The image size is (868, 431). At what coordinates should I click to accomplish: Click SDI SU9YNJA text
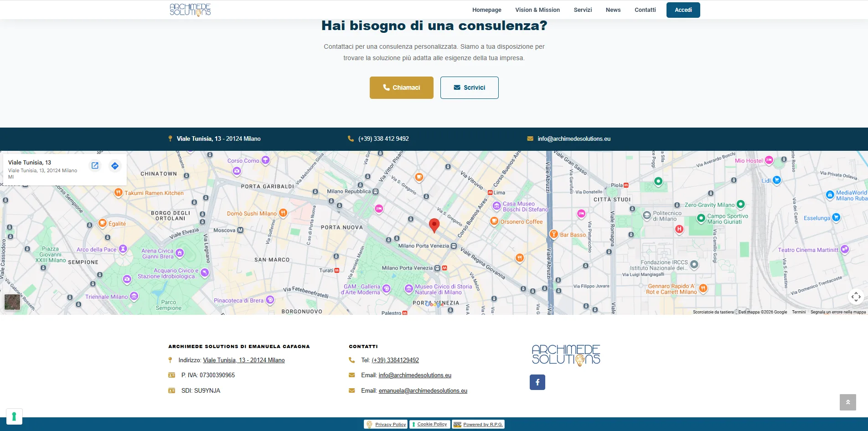coord(201,390)
